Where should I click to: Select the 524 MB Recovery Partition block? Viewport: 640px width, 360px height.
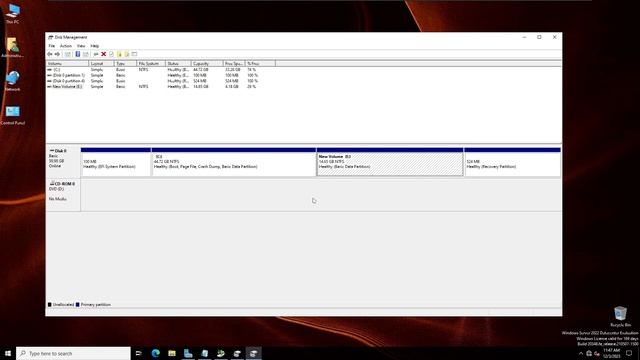click(x=512, y=162)
